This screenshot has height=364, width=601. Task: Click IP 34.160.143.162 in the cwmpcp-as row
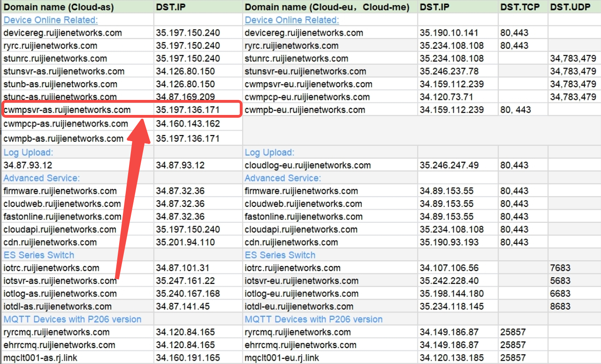pos(198,124)
